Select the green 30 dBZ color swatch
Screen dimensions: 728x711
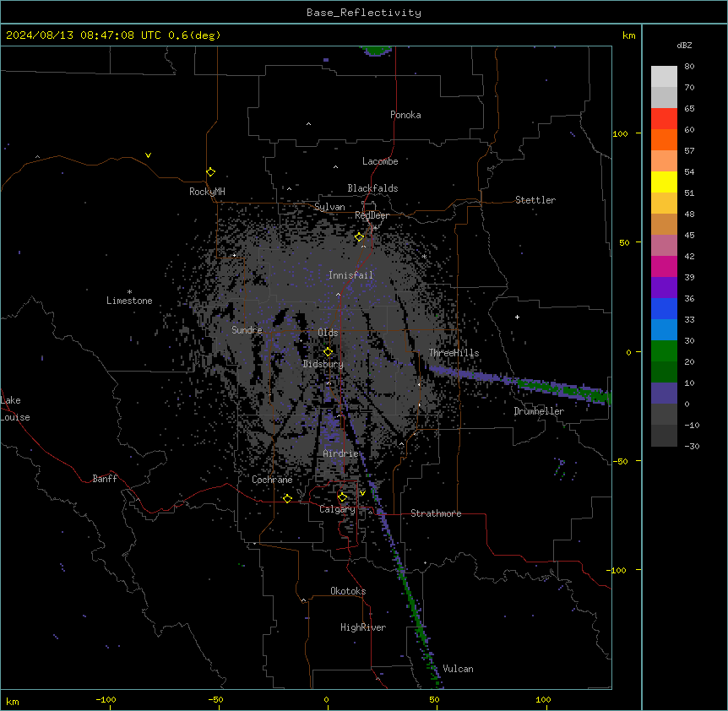[x=664, y=351]
